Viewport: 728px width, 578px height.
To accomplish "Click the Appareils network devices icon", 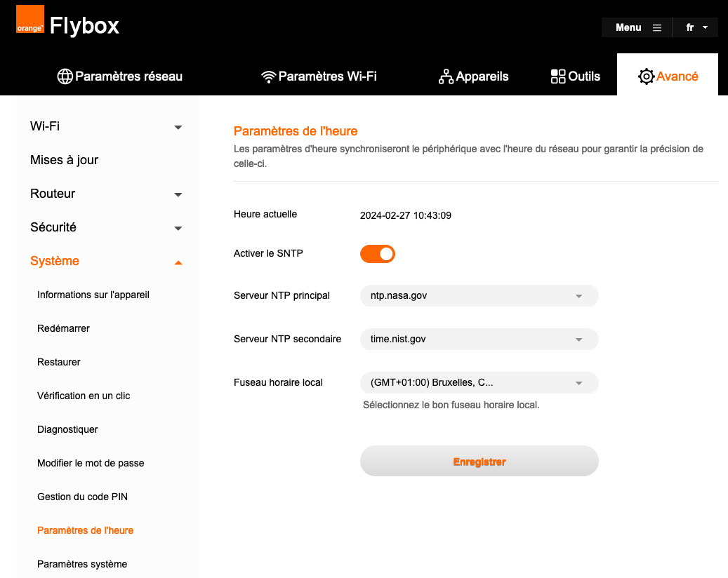I will pos(446,76).
